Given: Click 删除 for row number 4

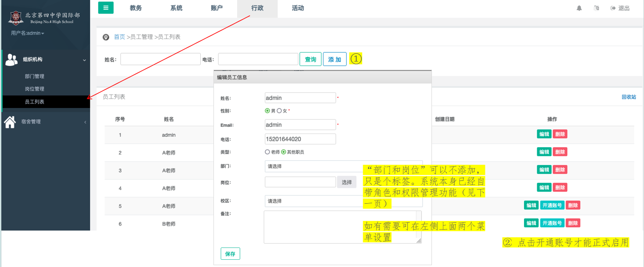Looking at the screenshot, I should point(560,187).
